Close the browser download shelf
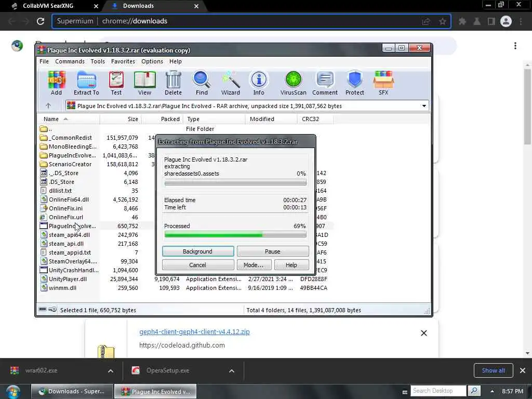Image resolution: width=532 pixels, height=399 pixels. point(523,370)
